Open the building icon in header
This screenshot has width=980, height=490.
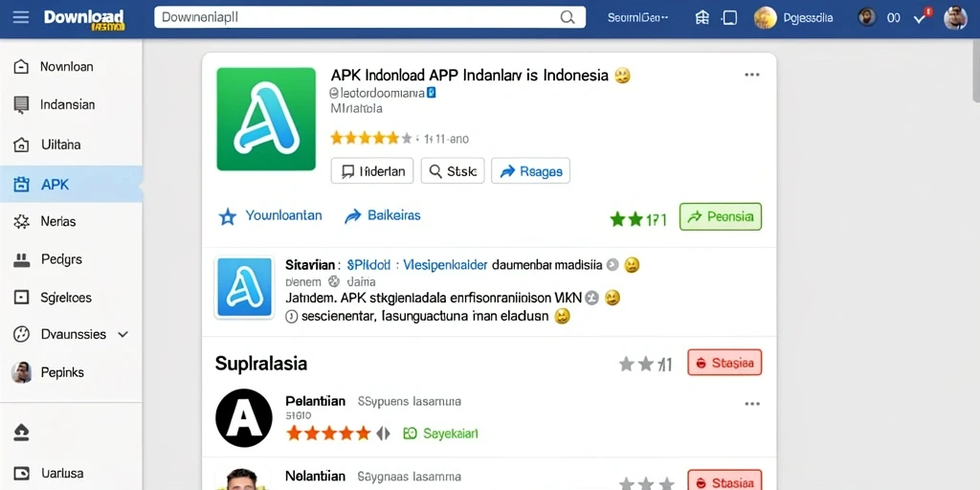[702, 18]
